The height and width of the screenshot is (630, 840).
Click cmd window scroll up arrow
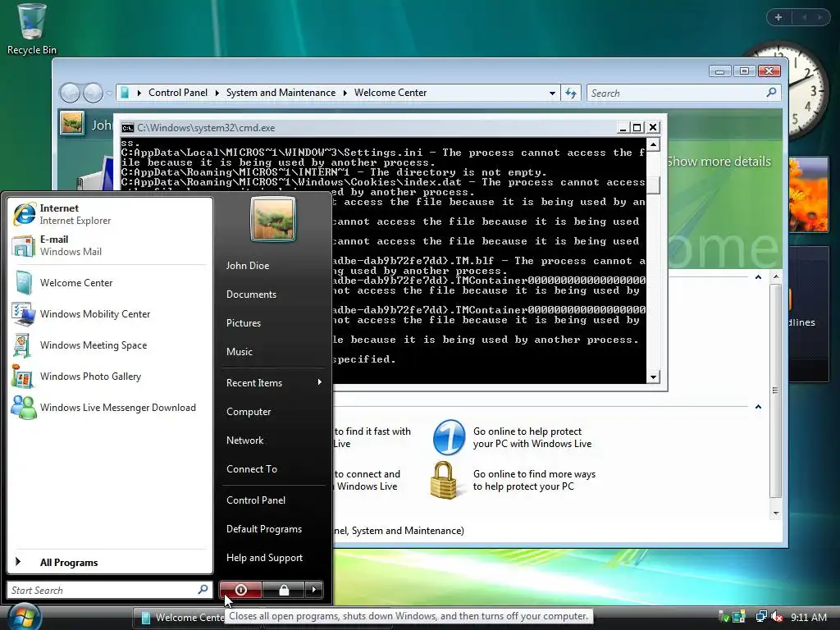[653, 144]
